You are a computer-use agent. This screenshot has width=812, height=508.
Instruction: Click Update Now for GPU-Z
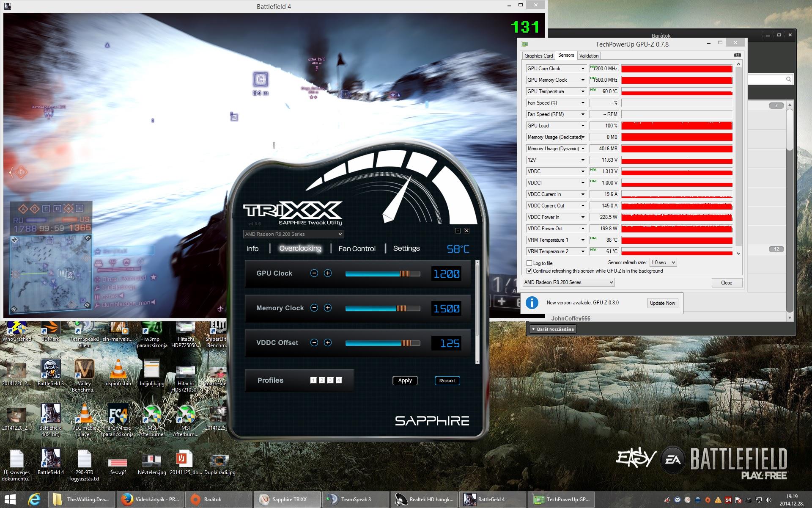tap(662, 303)
